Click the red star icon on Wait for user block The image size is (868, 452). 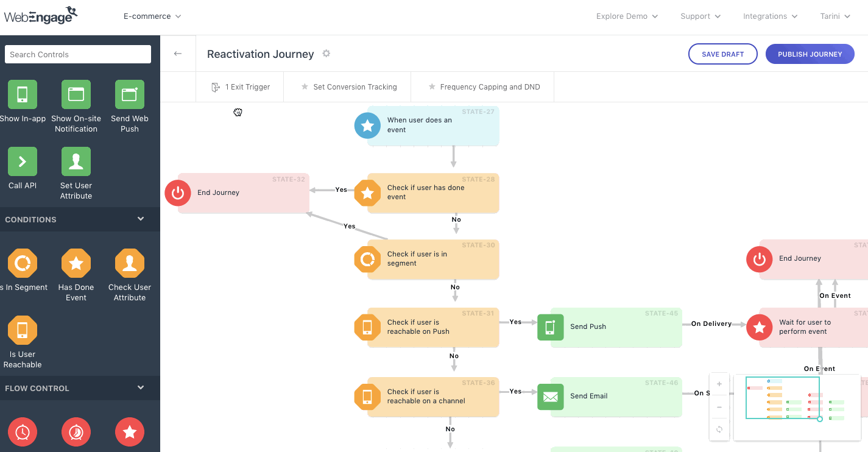click(x=759, y=328)
